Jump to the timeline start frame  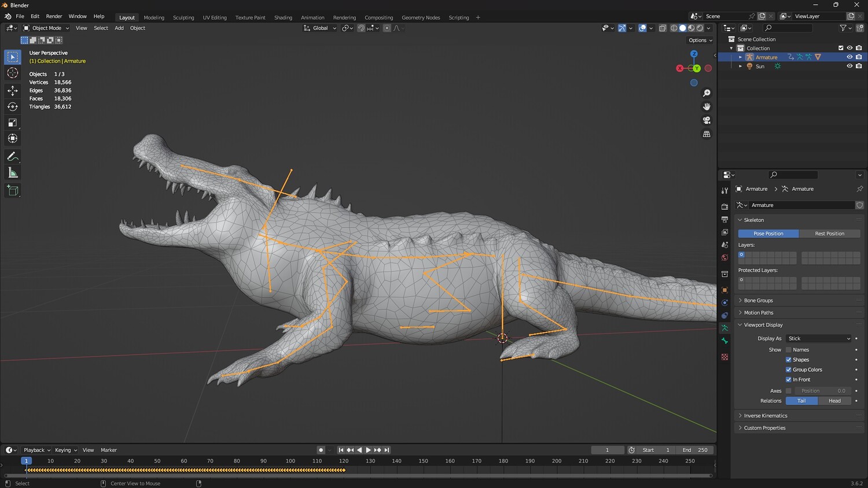[341, 450]
